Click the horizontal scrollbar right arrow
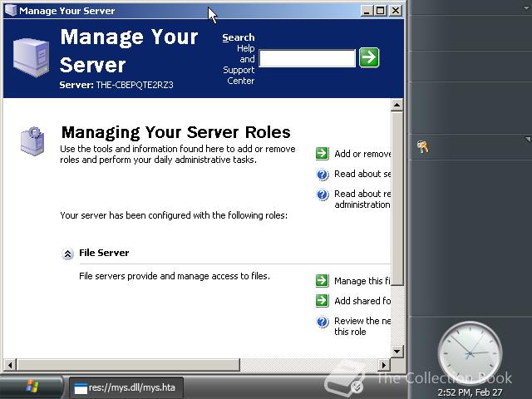The width and height of the screenshot is (532, 399). click(384, 365)
